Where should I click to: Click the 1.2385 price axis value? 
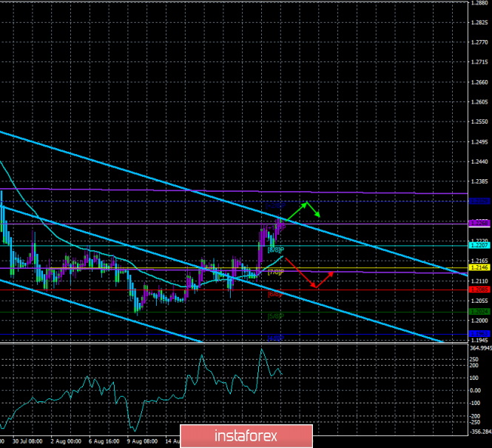(479, 181)
